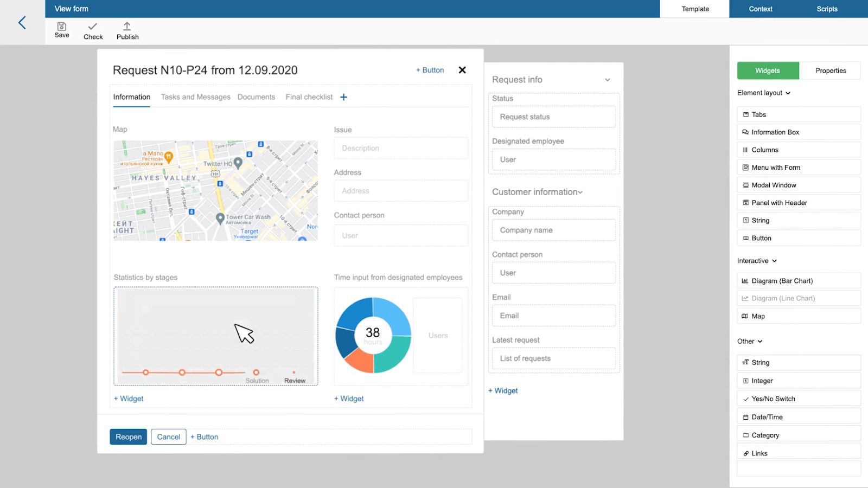Collapse the Element layout group
Viewport: 868px width, 488px height.
(x=788, y=93)
